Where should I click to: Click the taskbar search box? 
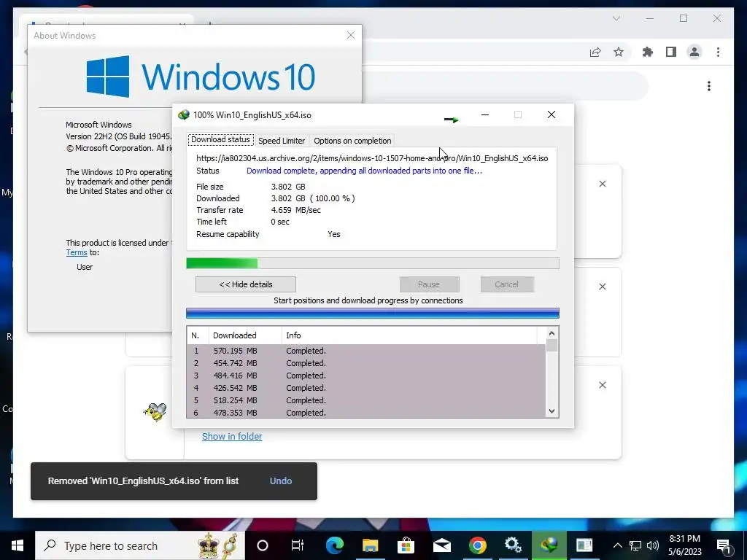(x=140, y=545)
